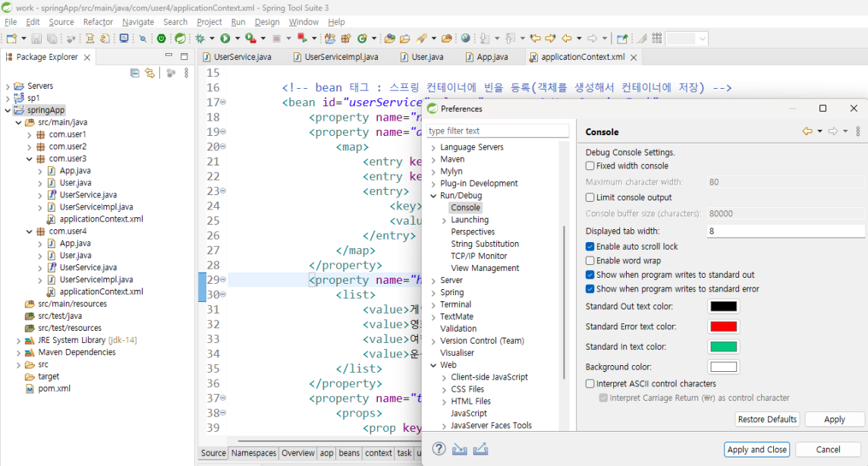Expand the Servers project node
The image size is (868, 466).
point(8,87)
